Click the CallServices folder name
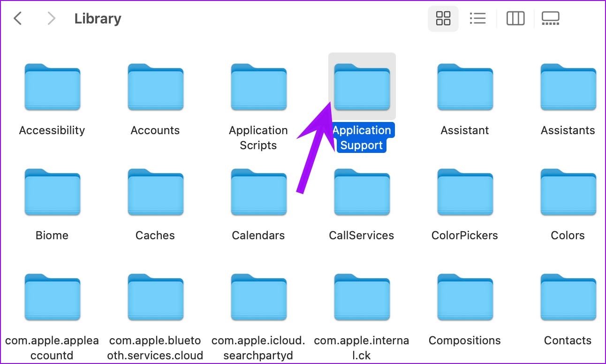 point(362,235)
